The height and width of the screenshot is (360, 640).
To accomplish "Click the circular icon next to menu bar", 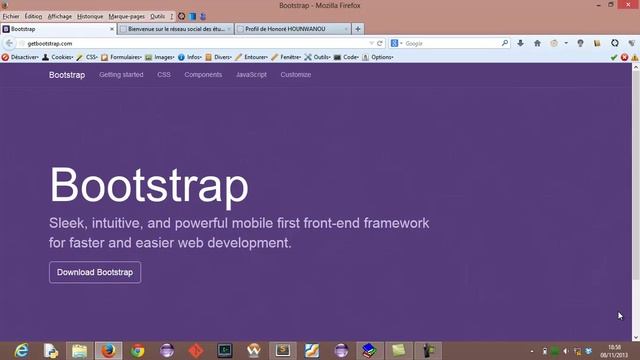I will 181,16.
